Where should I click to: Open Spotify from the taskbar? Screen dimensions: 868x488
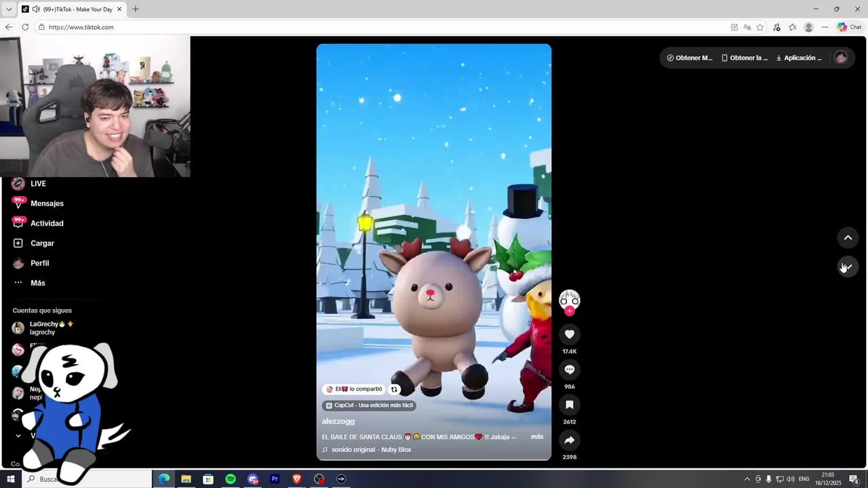[x=231, y=479]
